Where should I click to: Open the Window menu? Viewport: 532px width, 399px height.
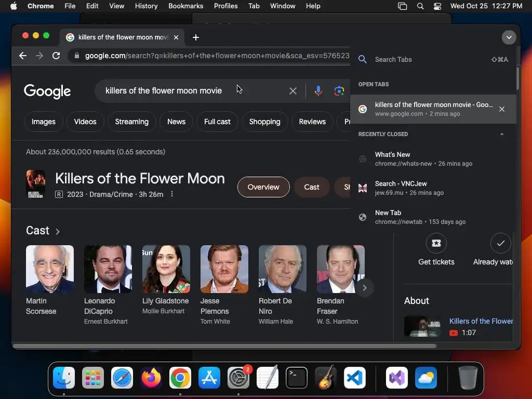283,6
